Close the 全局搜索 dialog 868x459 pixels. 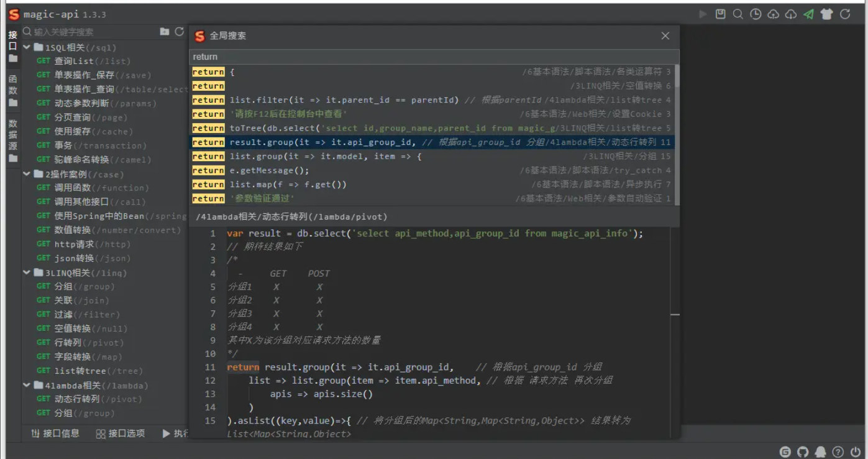coord(665,35)
